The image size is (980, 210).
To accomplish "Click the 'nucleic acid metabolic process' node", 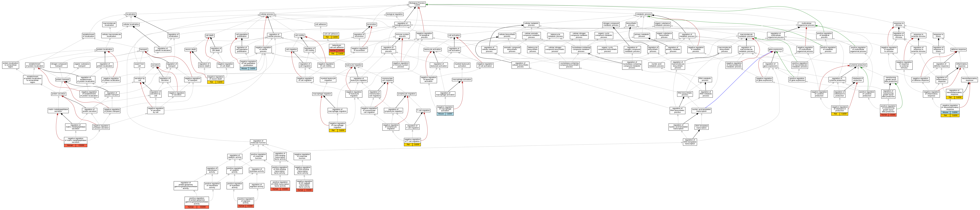I will coord(656,65).
